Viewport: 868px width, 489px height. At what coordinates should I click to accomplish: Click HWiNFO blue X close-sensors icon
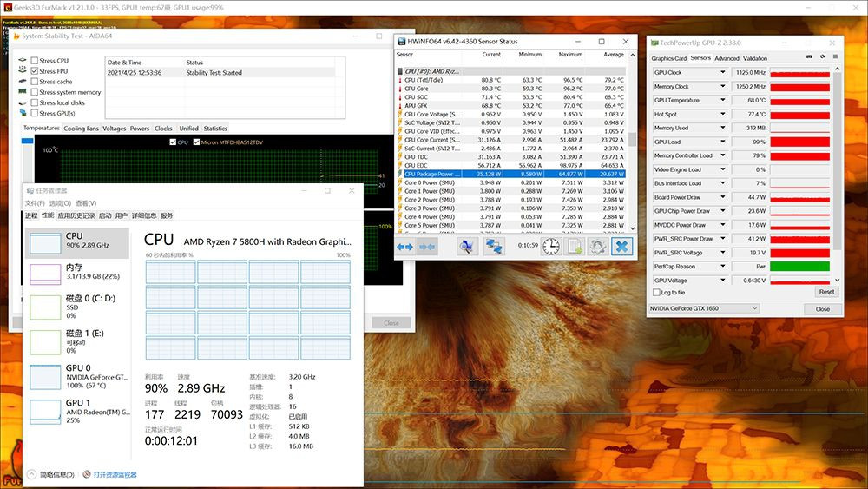622,247
